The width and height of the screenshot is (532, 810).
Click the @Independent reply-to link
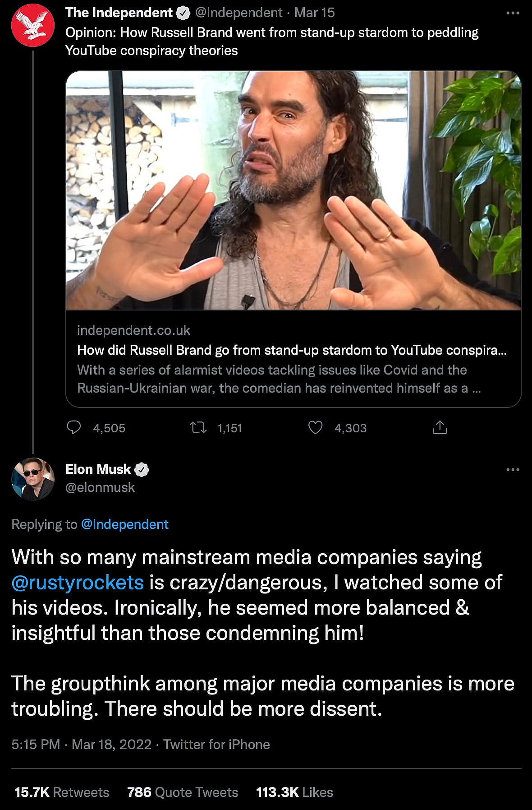point(124,524)
